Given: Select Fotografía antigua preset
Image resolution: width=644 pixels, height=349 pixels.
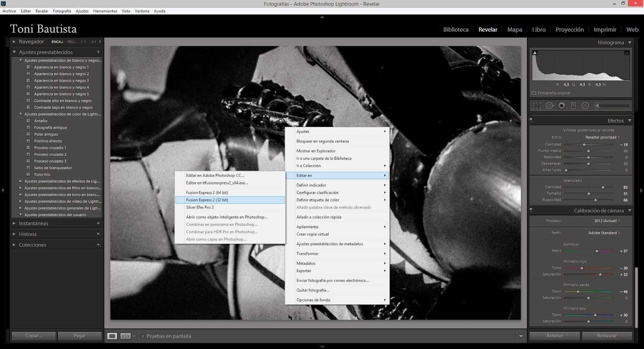Looking at the screenshot, I should (50, 128).
